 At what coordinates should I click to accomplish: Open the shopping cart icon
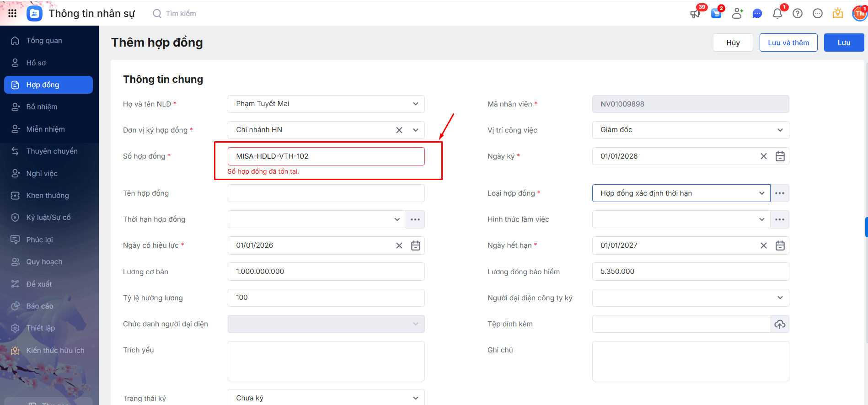tap(716, 14)
